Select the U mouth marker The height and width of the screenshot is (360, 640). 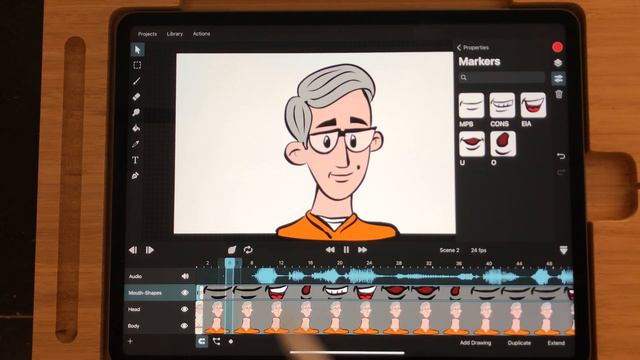[x=472, y=144]
